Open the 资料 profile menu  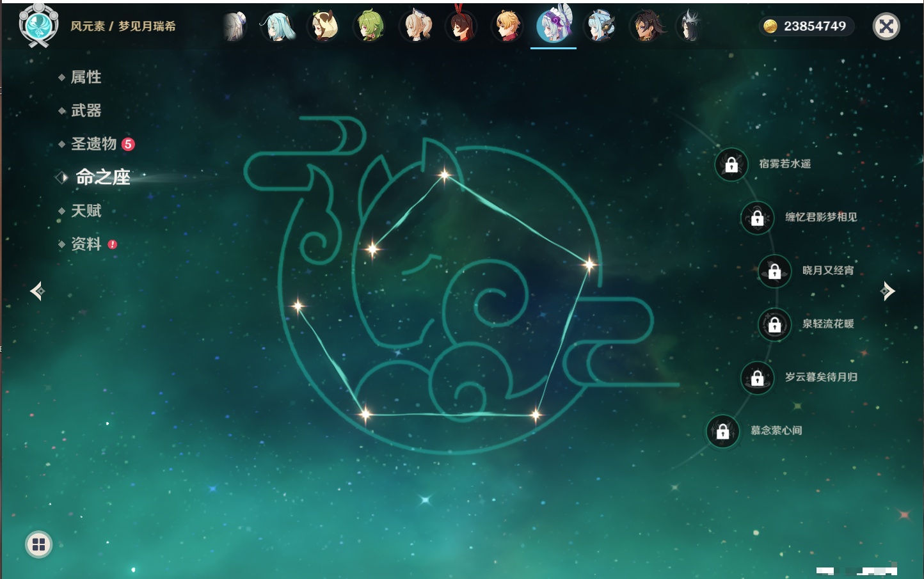(x=87, y=244)
